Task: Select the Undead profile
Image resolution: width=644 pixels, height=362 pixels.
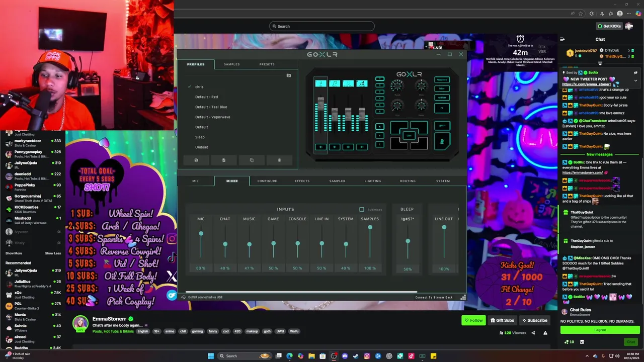Action: [202, 147]
